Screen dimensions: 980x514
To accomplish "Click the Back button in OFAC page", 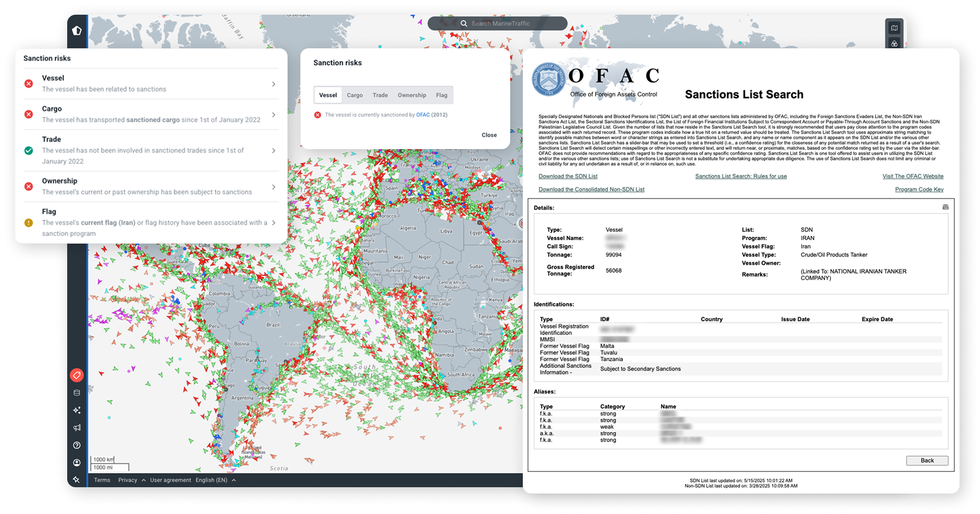I will (927, 460).
